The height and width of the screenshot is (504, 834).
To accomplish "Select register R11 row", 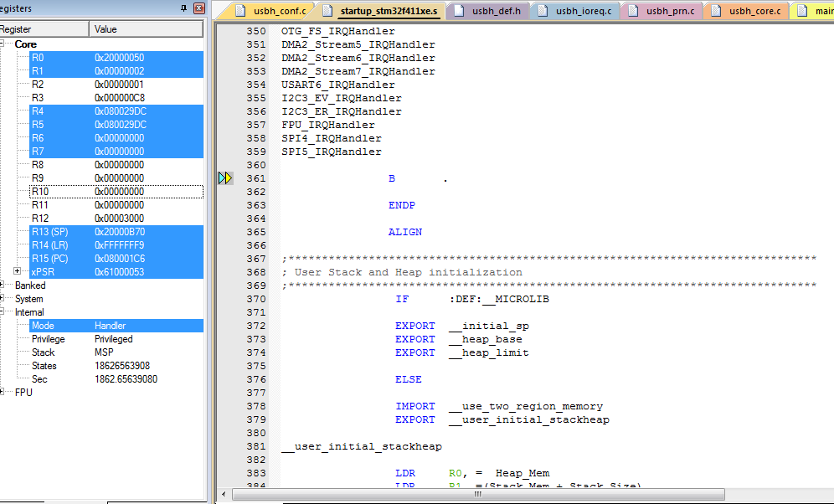I will point(116,204).
